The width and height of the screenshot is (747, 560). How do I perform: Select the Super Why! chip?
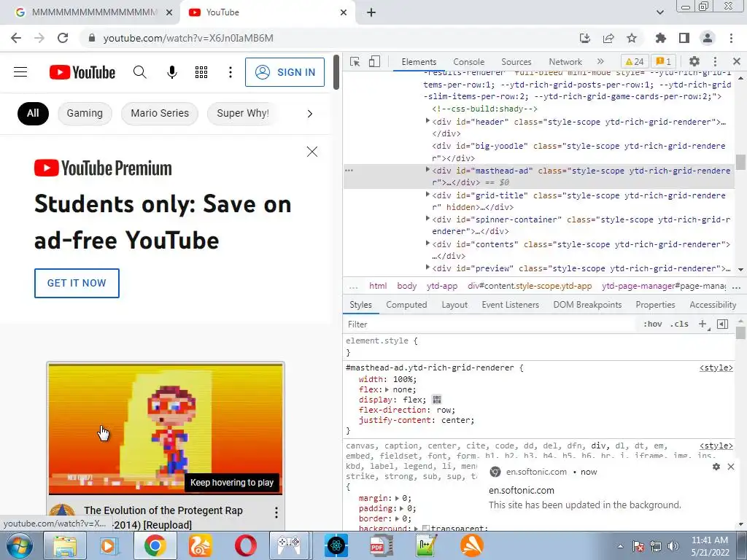pos(242,113)
